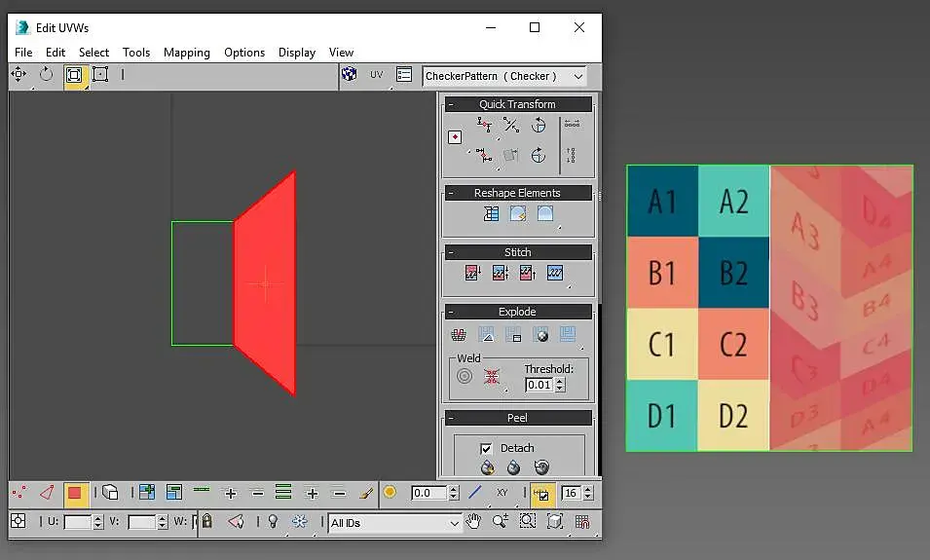The width and height of the screenshot is (930, 560).
Task: Click Stitch To Target icon
Action: [472, 273]
